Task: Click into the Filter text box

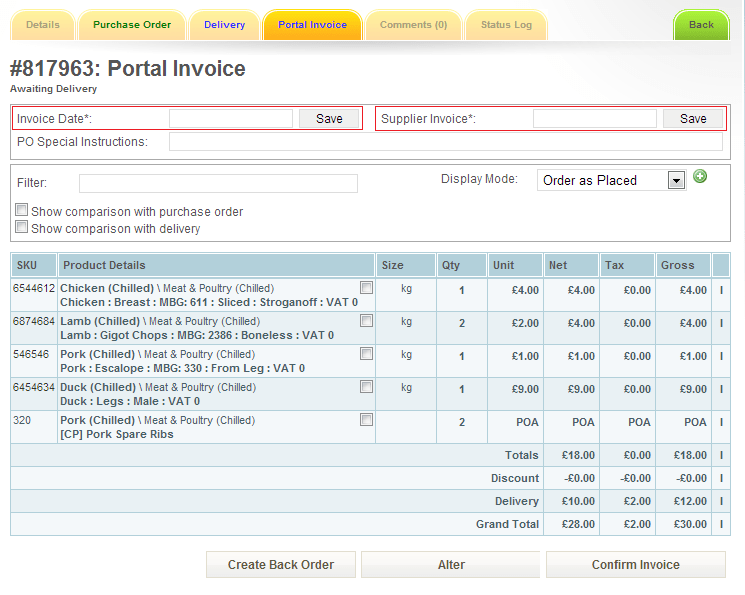Action: pyautogui.click(x=218, y=183)
